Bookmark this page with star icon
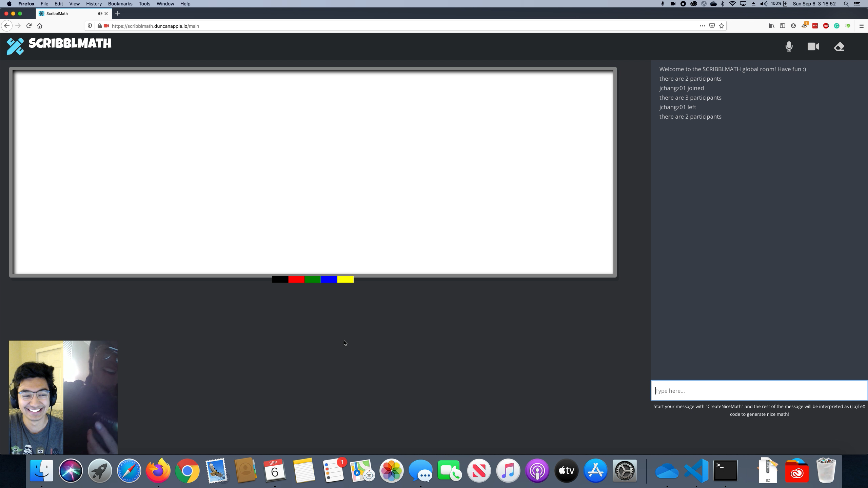This screenshot has height=488, width=868. pyautogui.click(x=722, y=26)
